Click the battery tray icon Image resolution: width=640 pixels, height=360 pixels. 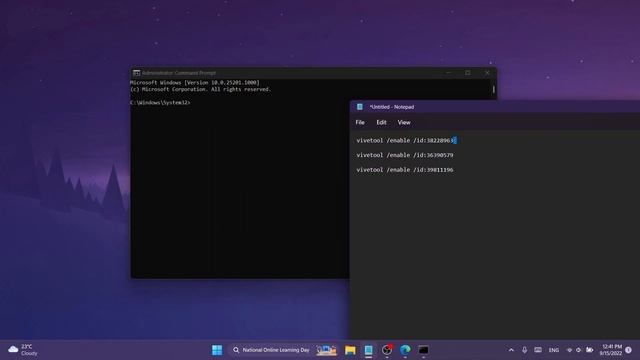click(x=589, y=350)
